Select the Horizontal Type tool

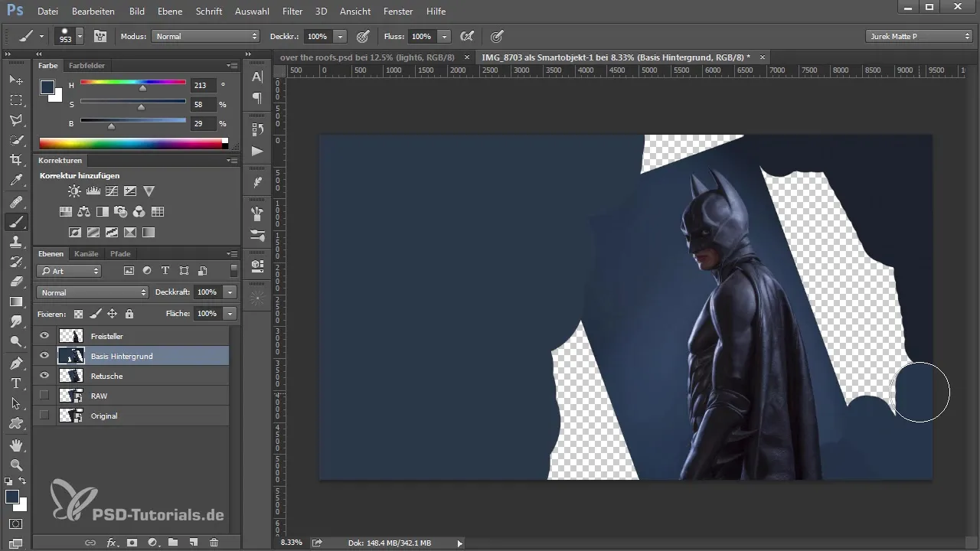16,383
